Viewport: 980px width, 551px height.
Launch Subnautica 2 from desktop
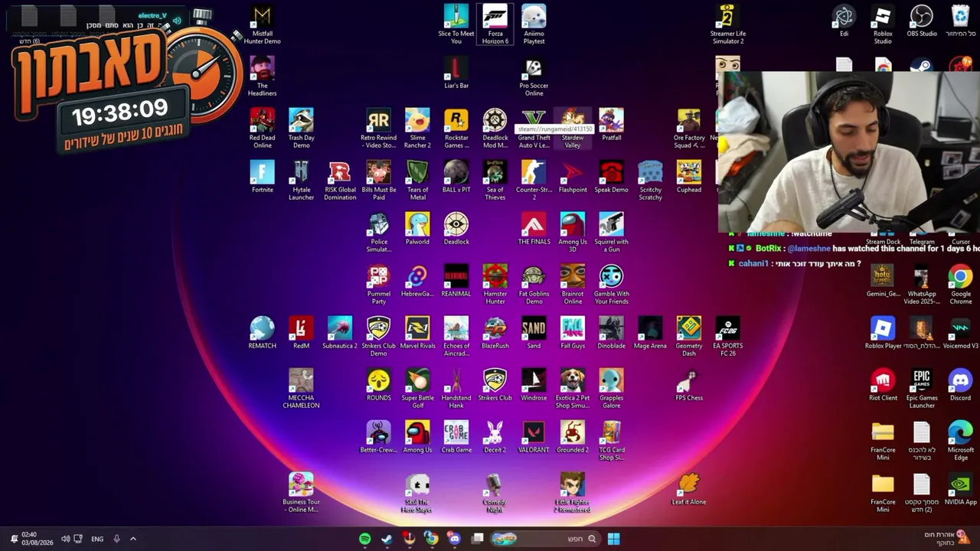[x=340, y=333]
